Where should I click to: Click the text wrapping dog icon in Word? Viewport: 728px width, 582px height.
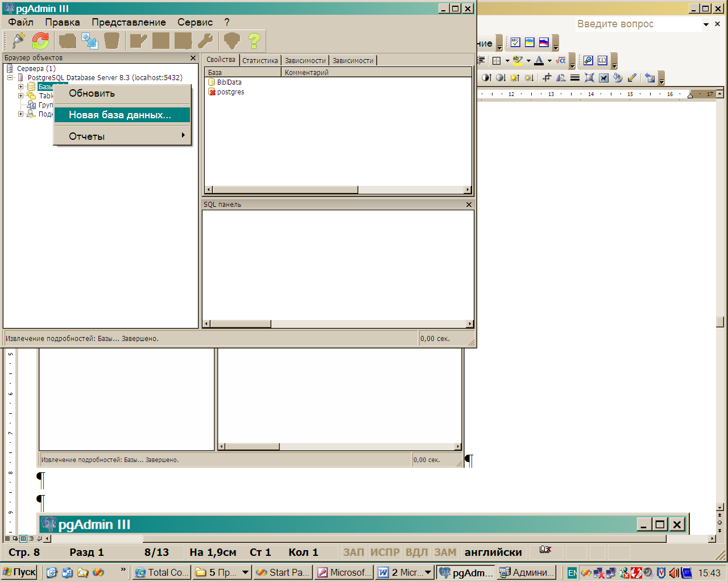click(603, 78)
